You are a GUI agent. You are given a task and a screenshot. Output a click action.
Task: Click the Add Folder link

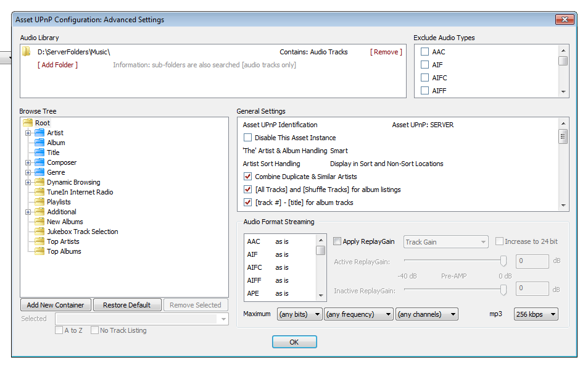[x=57, y=65]
